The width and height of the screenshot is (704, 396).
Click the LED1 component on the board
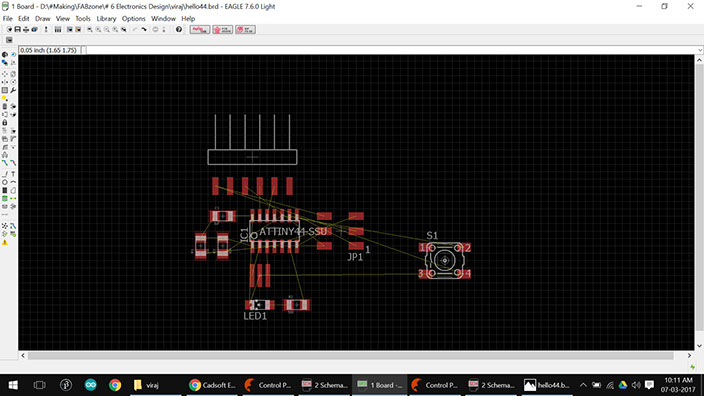tap(260, 305)
